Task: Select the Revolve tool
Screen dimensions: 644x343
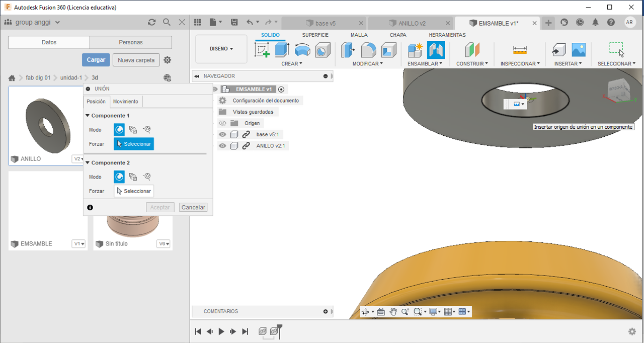Action: (x=302, y=50)
